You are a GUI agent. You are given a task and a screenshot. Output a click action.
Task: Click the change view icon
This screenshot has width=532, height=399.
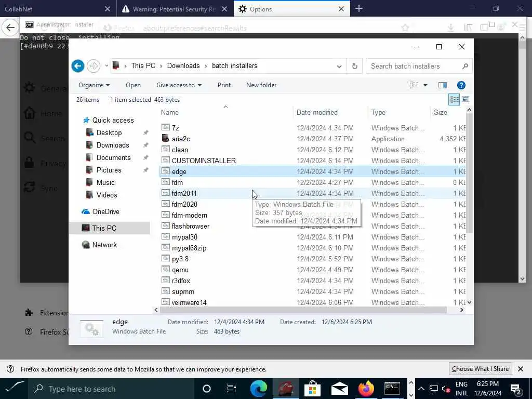click(414, 85)
